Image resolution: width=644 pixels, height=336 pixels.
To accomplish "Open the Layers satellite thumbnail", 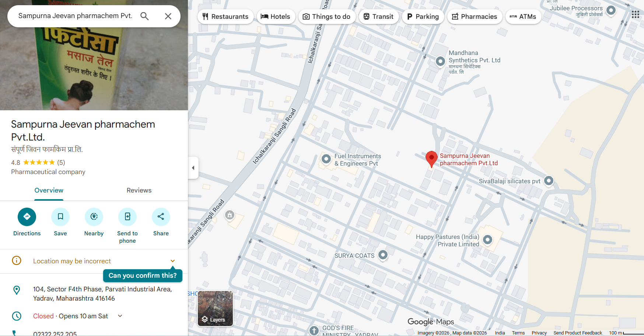I will [x=216, y=309].
